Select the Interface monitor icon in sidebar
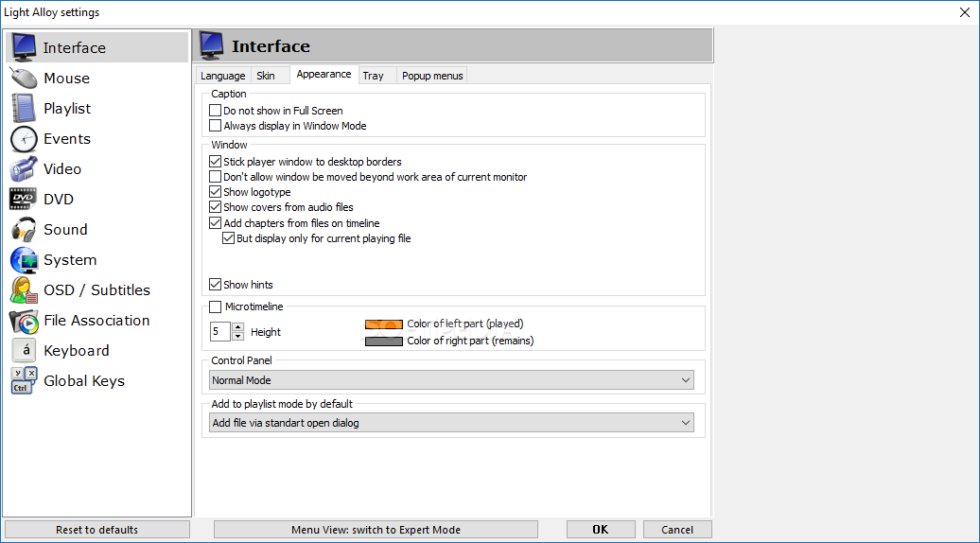This screenshot has height=543, width=980. coord(25,47)
